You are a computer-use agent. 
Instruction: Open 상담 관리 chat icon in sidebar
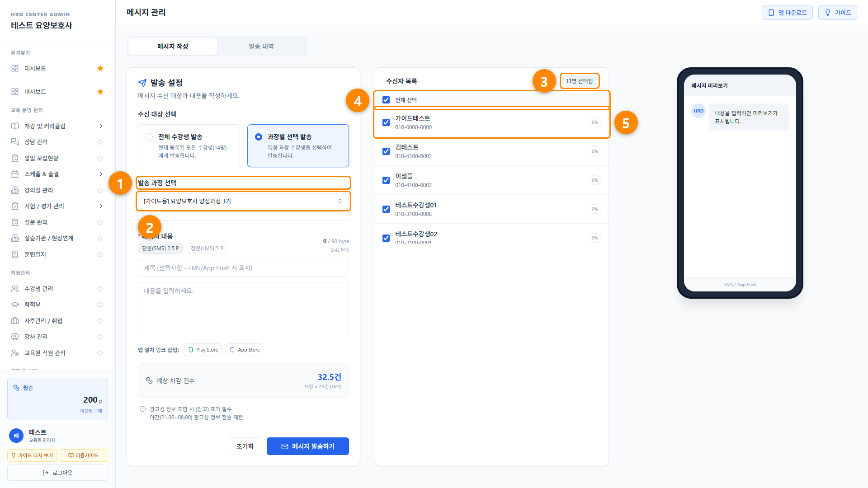click(15, 142)
